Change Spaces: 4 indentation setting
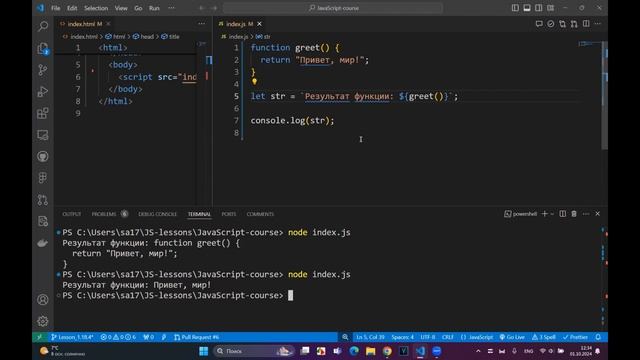 [402, 337]
